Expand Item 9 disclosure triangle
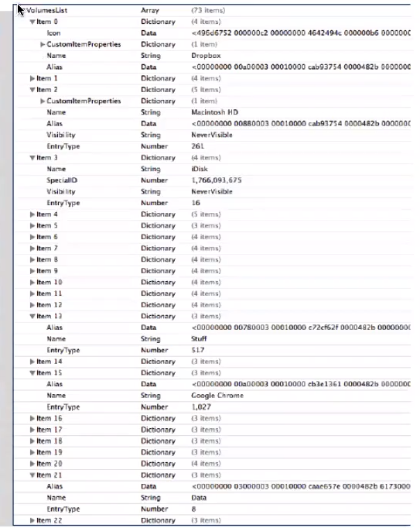 32,271
